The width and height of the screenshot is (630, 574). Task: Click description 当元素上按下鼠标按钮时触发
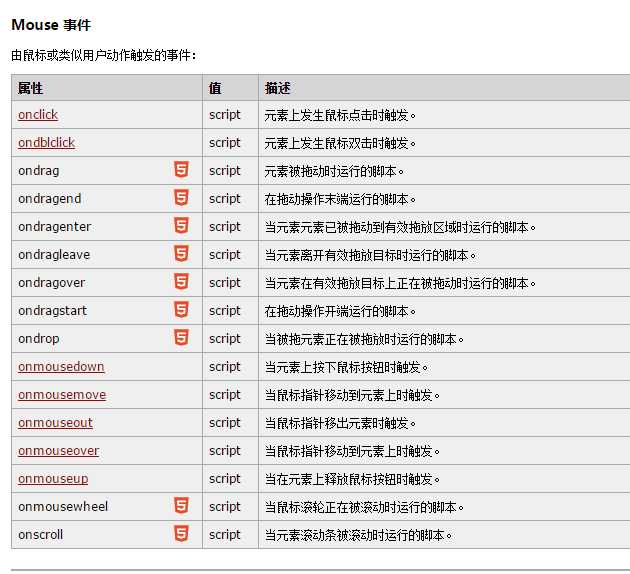346,367
